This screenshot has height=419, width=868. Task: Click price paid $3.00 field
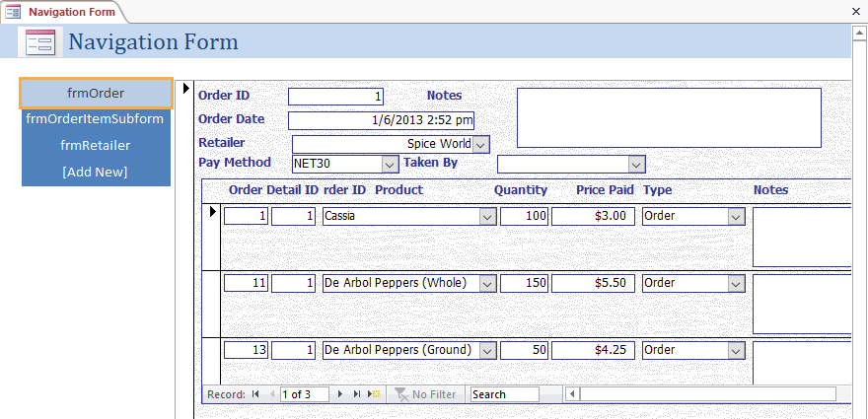(x=594, y=217)
